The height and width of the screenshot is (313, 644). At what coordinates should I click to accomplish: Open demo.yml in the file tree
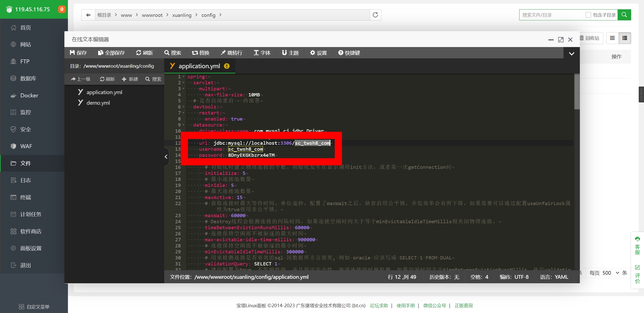(98, 103)
